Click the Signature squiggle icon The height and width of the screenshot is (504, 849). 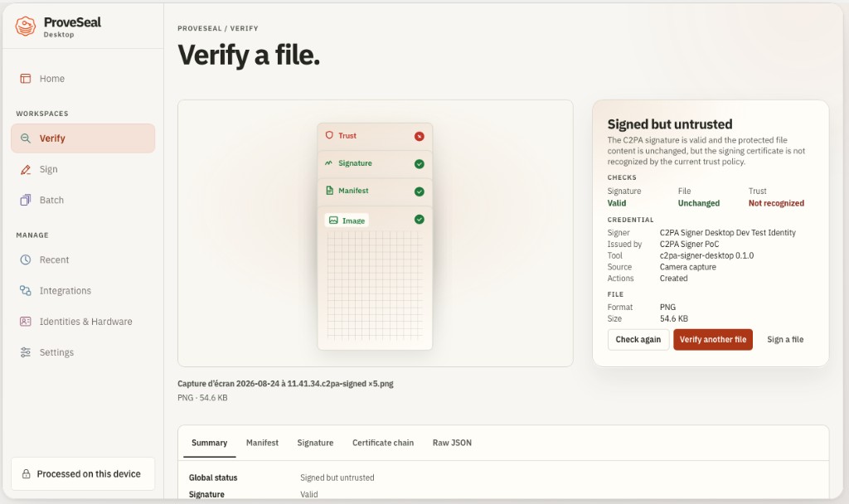[x=328, y=163]
